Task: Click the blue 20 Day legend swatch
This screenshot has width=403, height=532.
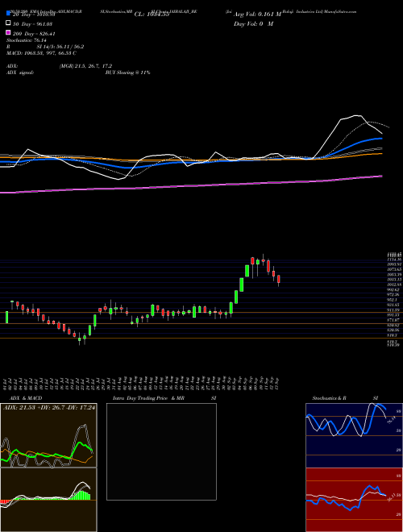Action: click(x=9, y=13)
